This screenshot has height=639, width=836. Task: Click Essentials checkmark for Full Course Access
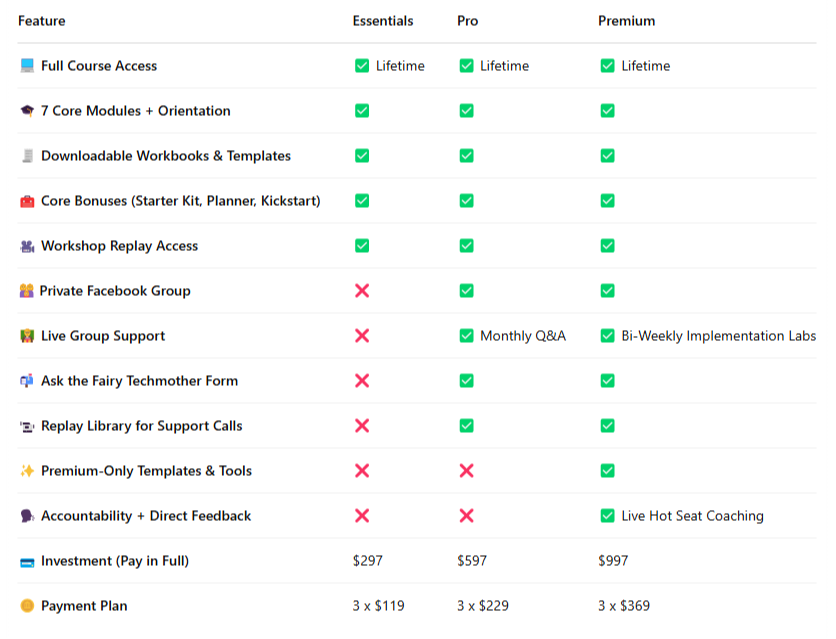tap(362, 66)
